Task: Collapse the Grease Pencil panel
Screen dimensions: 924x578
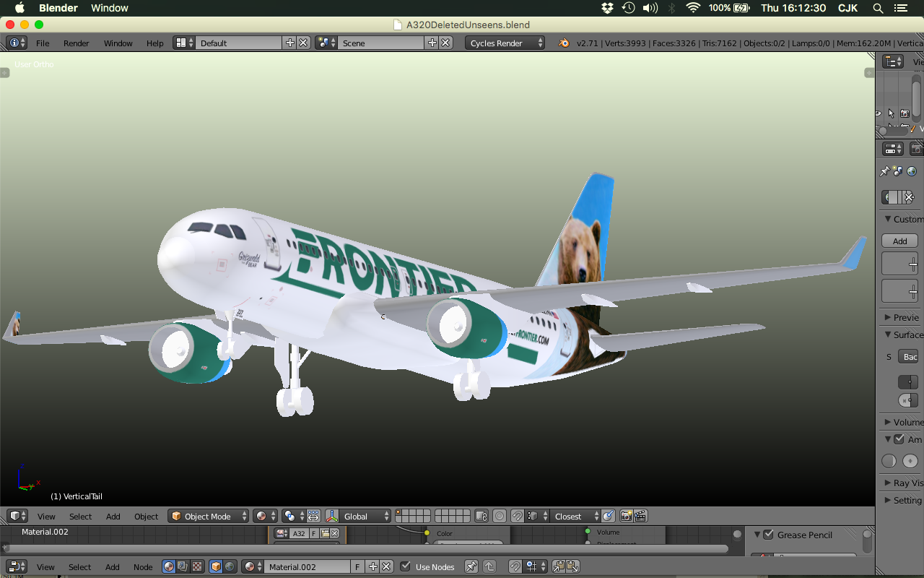Action: 757,535
